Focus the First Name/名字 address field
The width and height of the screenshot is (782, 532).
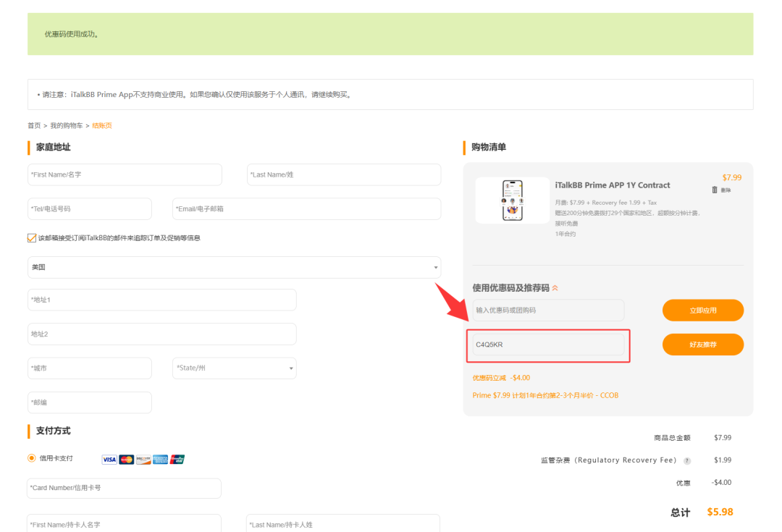125,174
